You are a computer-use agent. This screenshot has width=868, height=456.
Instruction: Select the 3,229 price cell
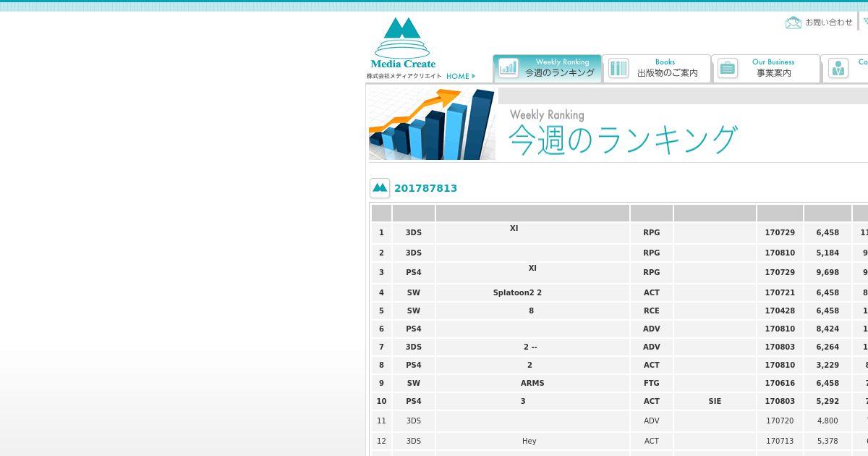click(827, 365)
